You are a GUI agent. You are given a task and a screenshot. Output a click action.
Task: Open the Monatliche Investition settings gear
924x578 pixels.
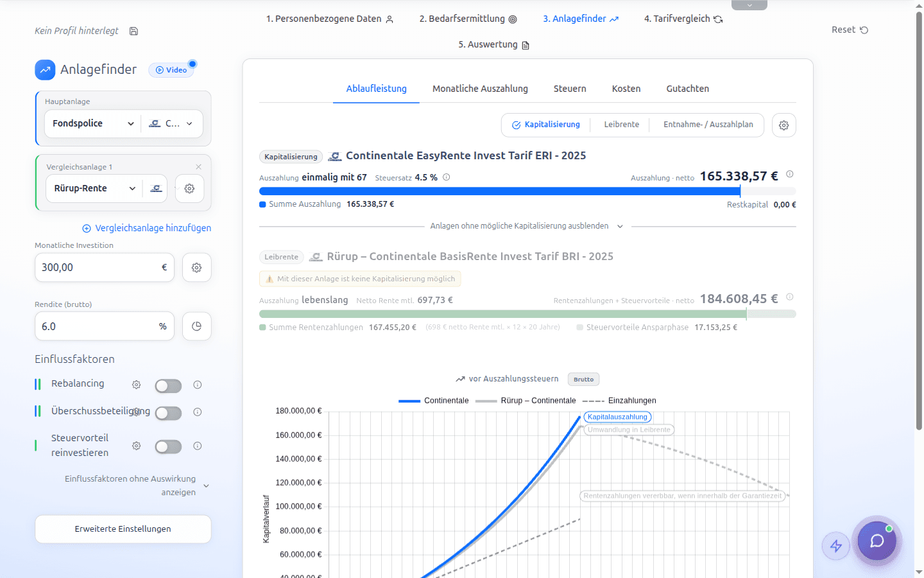(x=197, y=268)
